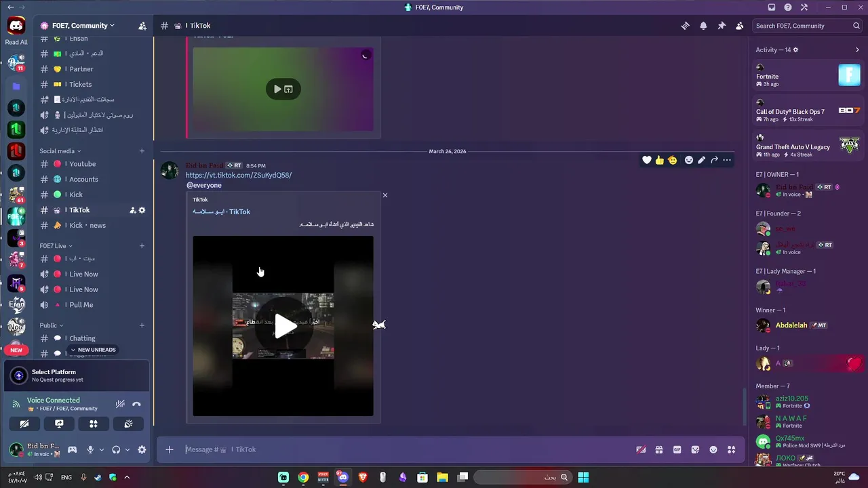The image size is (868, 488).
Task: Collapse the Social media category
Action: pos(60,151)
